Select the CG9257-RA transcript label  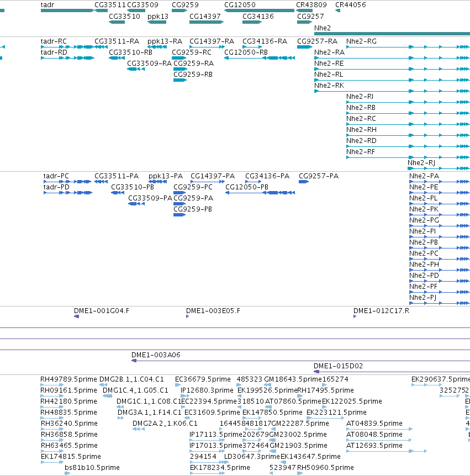tap(317, 41)
